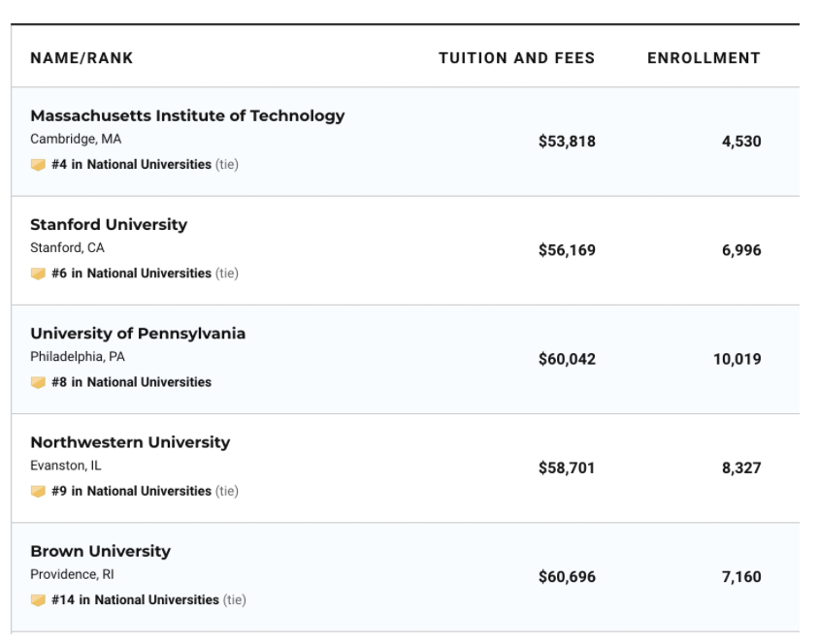
Task: Visit the Northwestern University listing
Action: click(130, 442)
